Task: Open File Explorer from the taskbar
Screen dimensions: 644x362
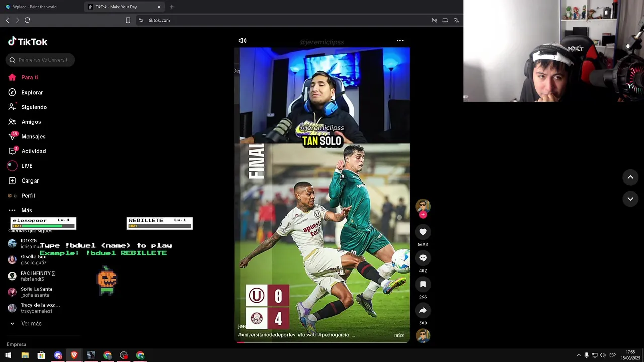Action: tap(25, 355)
